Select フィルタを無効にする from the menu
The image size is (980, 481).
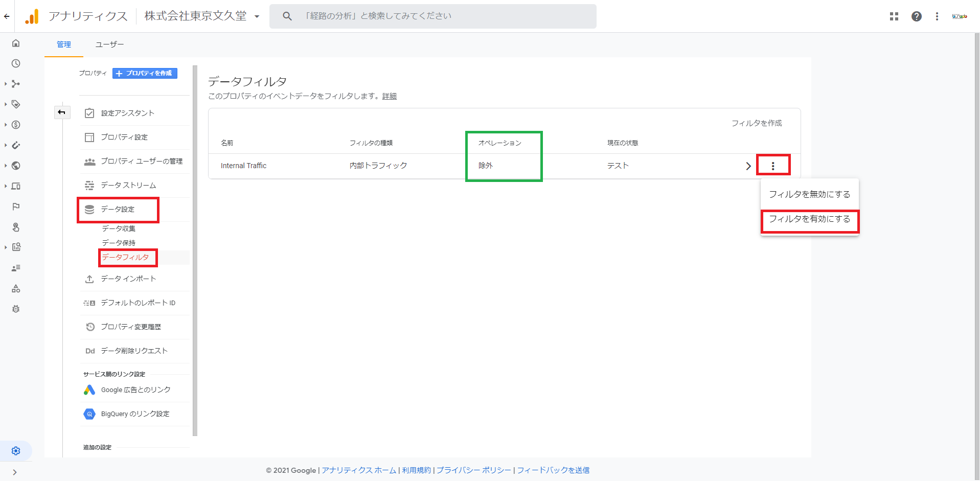[x=809, y=195]
